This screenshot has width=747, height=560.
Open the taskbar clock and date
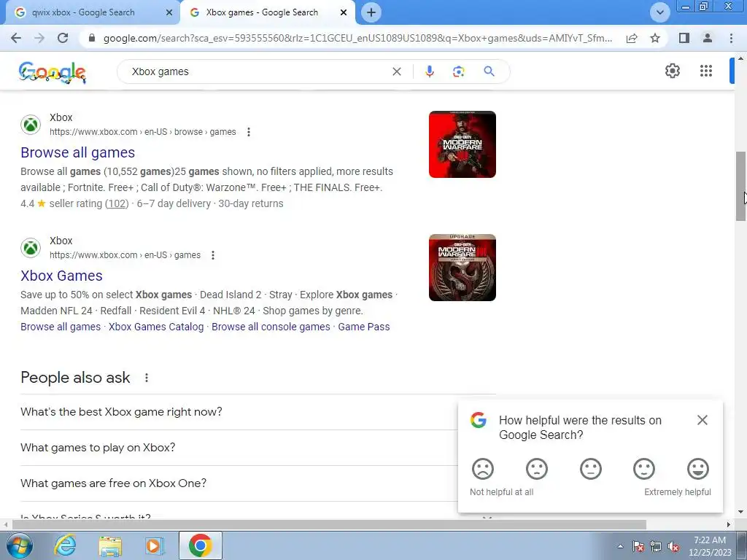point(710,546)
